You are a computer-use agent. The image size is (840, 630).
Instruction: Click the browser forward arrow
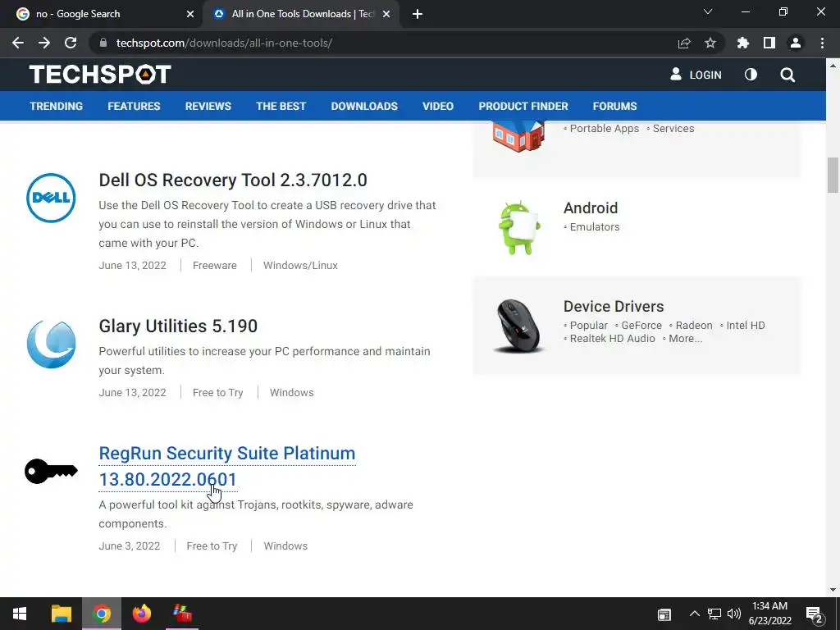tap(44, 43)
